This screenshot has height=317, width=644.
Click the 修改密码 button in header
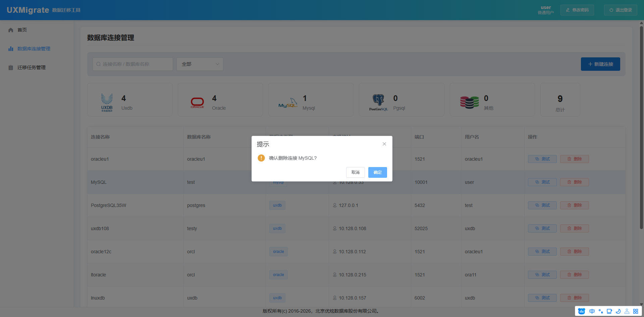point(577,10)
